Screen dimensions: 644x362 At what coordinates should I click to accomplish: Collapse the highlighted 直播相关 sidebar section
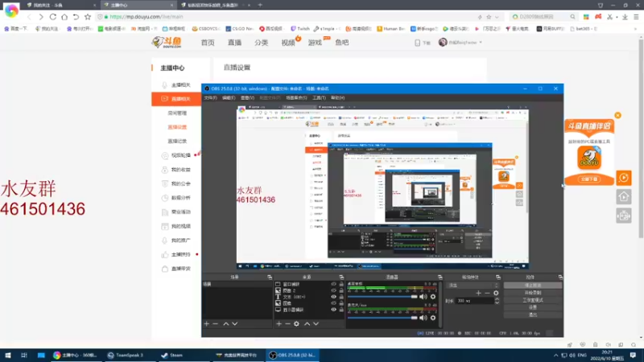176,99
